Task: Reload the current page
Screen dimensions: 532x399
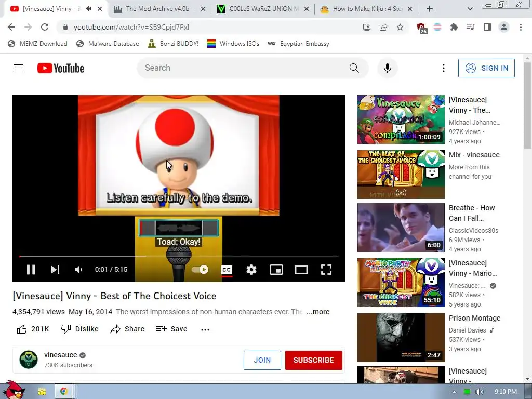Action: (x=45, y=27)
